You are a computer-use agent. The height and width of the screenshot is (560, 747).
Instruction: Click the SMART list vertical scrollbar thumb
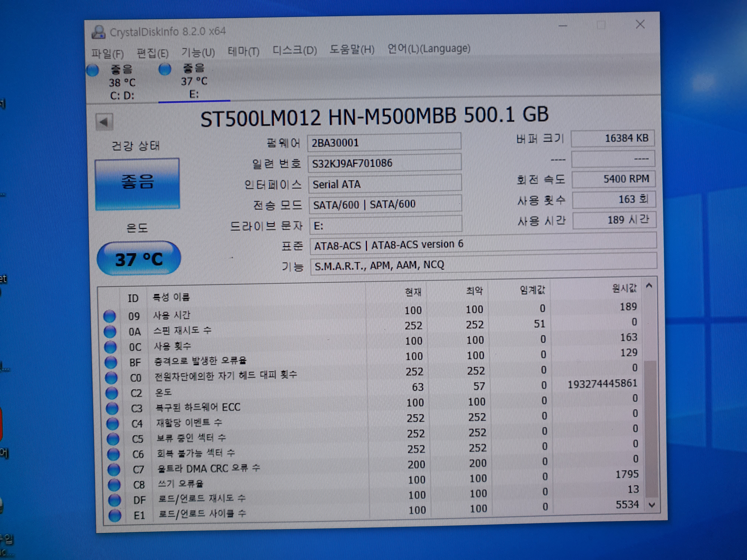click(x=651, y=429)
